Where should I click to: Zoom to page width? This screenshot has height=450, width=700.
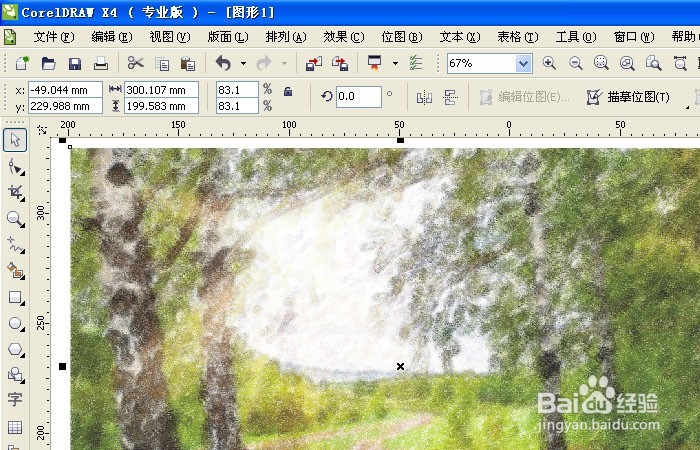(680, 63)
